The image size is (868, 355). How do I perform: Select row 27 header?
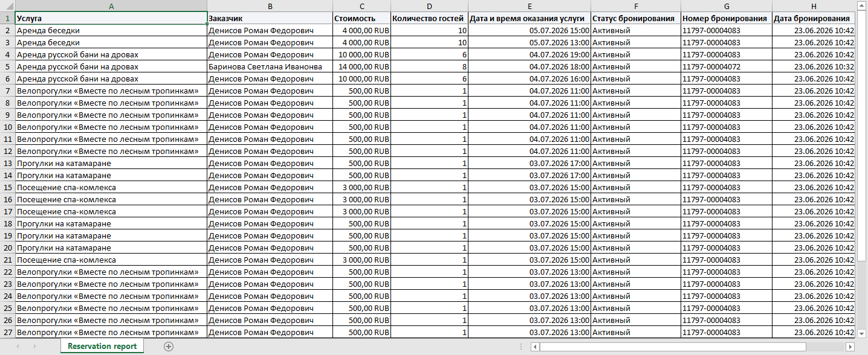coord(7,332)
